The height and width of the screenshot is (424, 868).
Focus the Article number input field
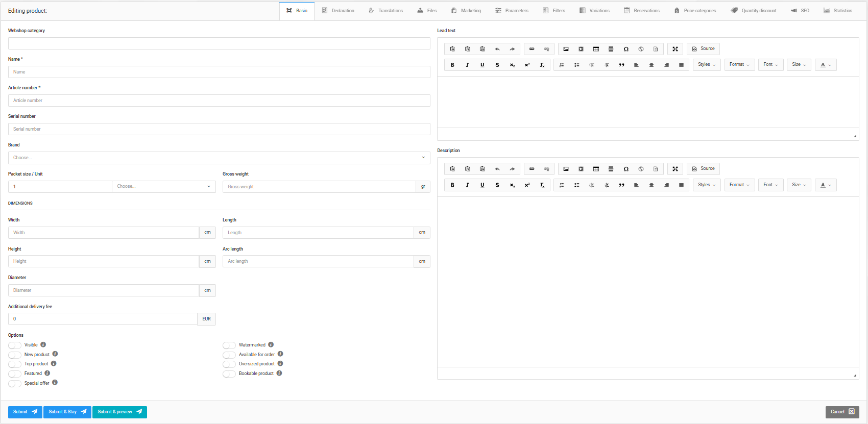pos(219,101)
